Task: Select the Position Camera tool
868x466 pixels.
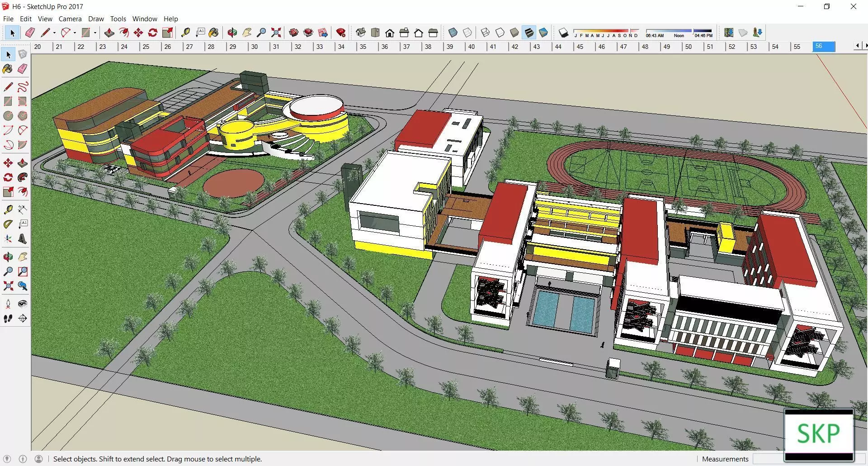Action: coord(8,304)
